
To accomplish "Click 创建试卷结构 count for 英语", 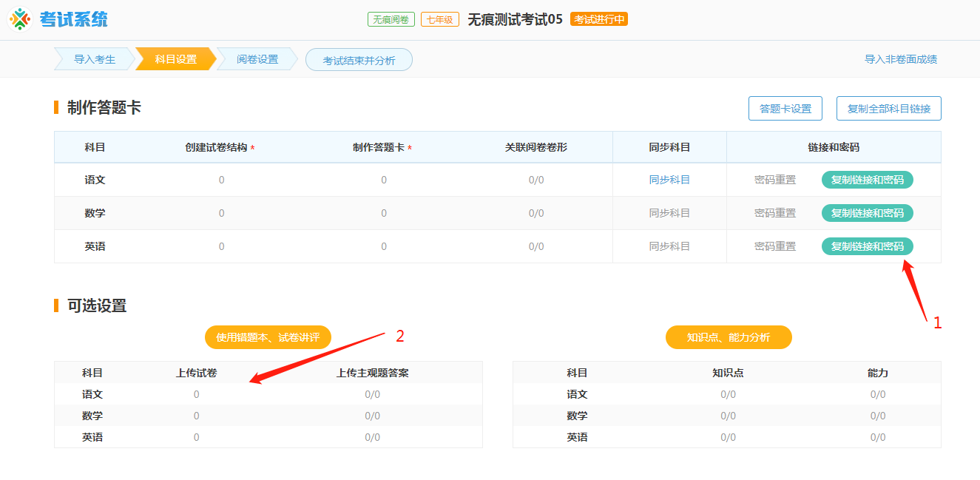I will pyautogui.click(x=221, y=246).
